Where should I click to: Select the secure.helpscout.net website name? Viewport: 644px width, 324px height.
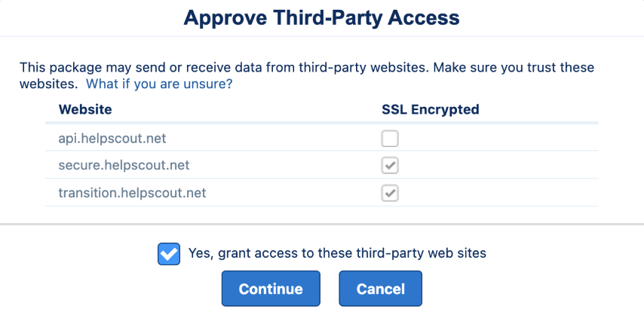coord(124,166)
